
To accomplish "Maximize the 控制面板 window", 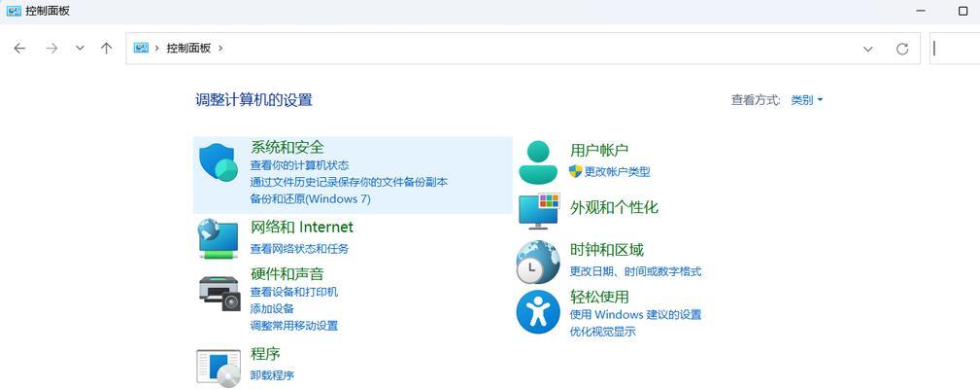I will pos(963,12).
